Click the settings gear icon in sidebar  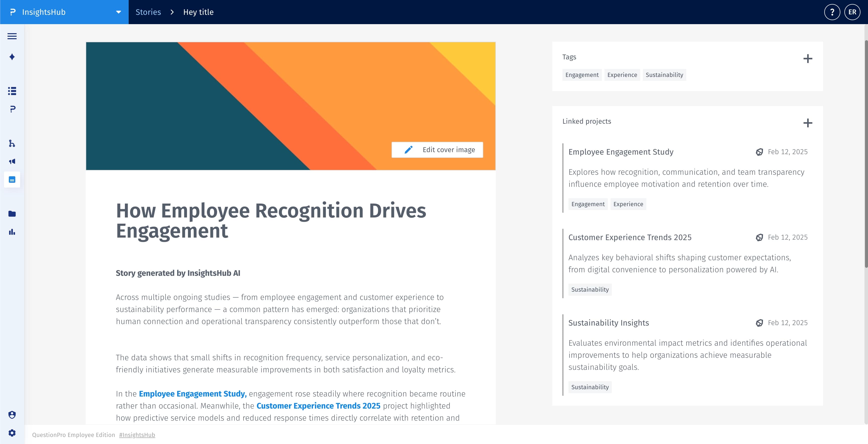(x=12, y=433)
